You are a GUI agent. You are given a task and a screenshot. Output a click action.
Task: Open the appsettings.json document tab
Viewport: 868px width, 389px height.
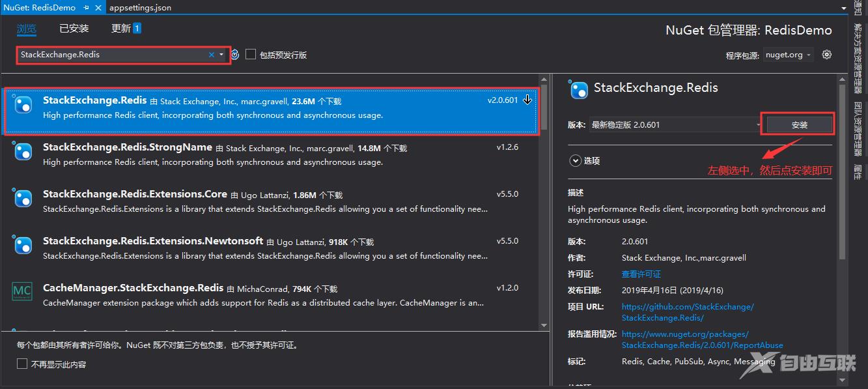click(x=140, y=8)
